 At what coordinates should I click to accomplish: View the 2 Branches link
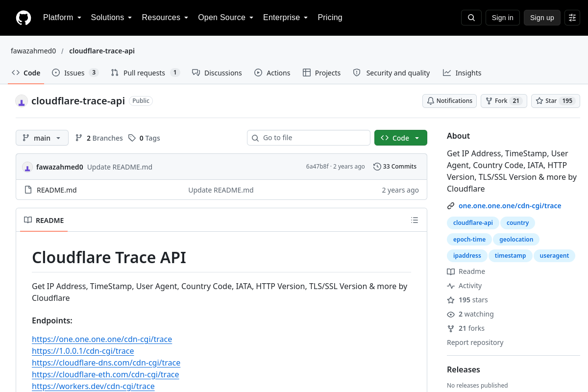(x=99, y=138)
